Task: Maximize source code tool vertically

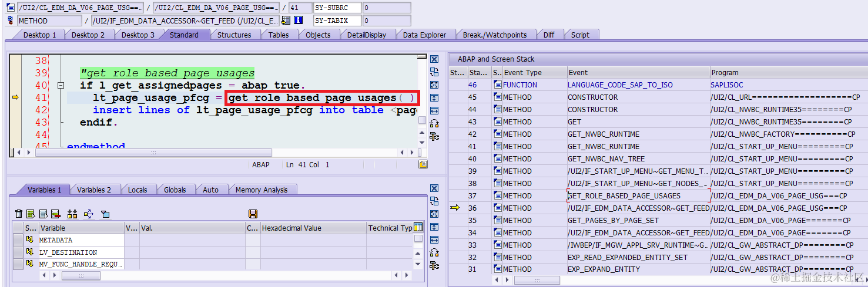Action: tap(434, 98)
